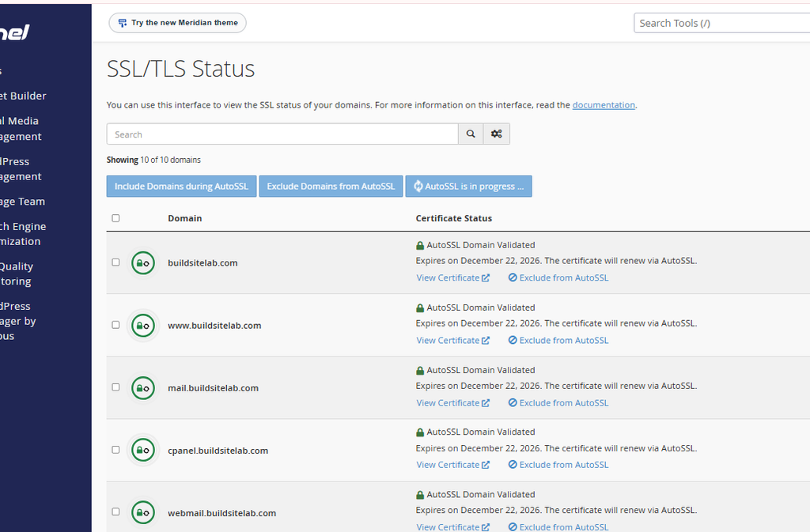The width and height of the screenshot is (810, 532).
Task: View Certificate for www.buildsitelab.com
Action: (453, 340)
